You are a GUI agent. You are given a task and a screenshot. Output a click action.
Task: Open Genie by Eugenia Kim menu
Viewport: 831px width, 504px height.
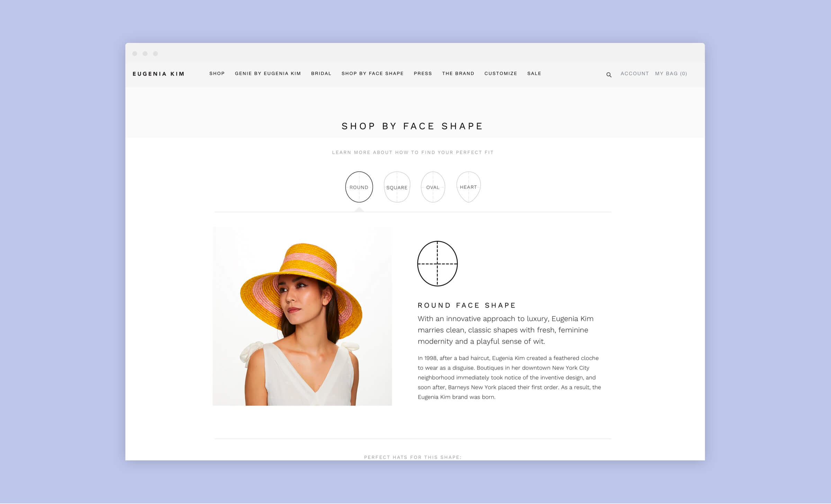(x=268, y=73)
